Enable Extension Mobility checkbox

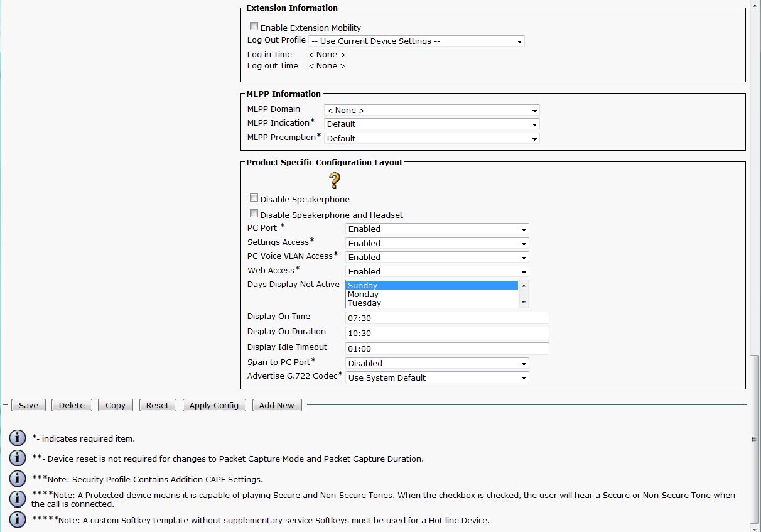click(x=254, y=27)
